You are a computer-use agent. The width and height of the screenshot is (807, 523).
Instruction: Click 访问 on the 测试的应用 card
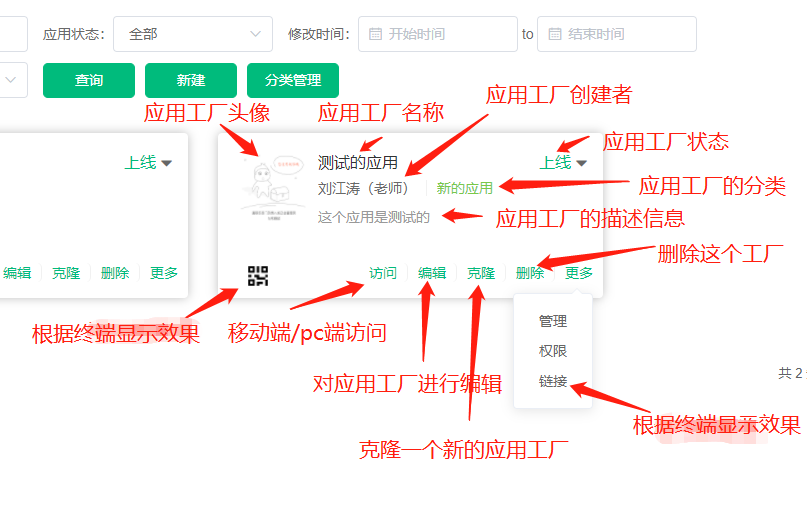(383, 273)
